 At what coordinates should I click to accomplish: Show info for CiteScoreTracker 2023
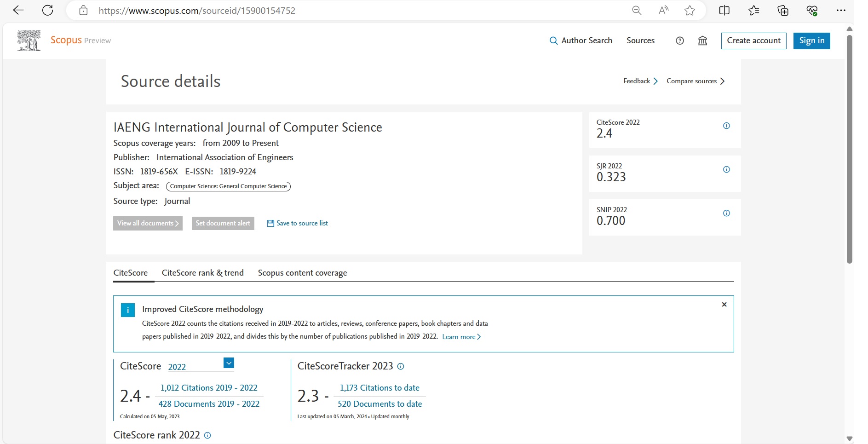[x=401, y=366]
